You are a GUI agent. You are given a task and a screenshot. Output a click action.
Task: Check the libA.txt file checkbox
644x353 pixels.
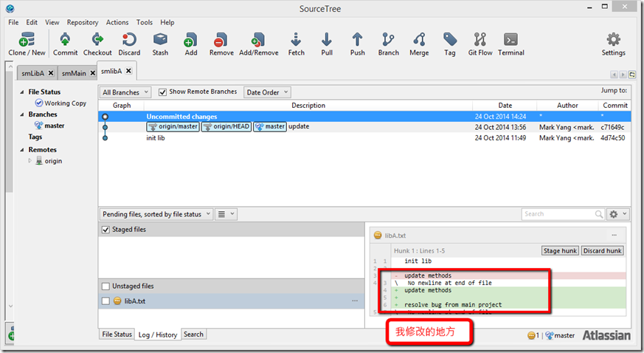[x=105, y=301]
